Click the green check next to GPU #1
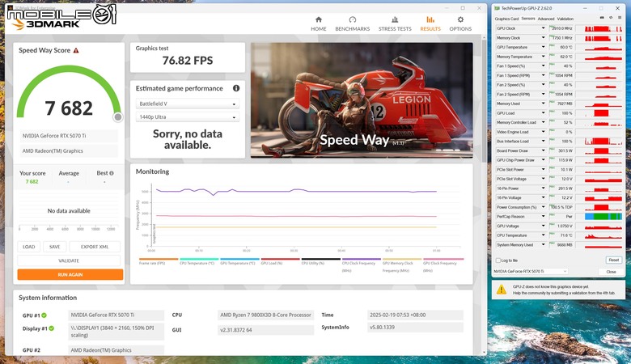This screenshot has height=364, width=631. pos(44,315)
